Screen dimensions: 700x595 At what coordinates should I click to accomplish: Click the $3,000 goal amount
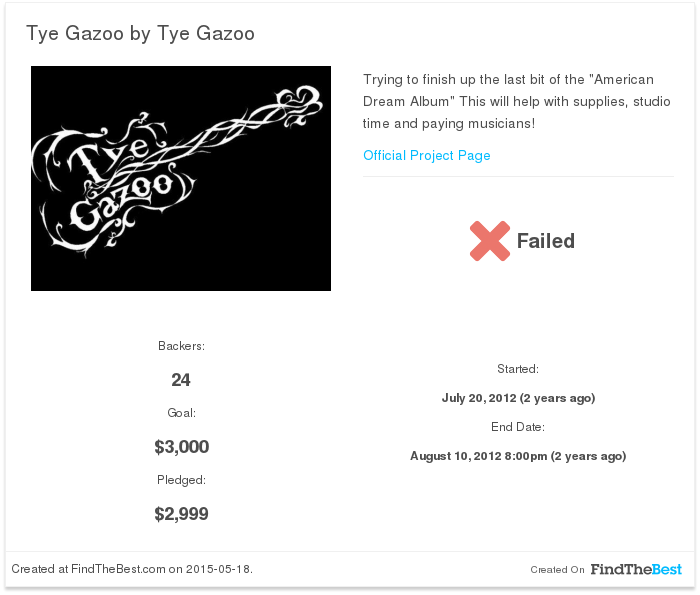pyautogui.click(x=181, y=447)
